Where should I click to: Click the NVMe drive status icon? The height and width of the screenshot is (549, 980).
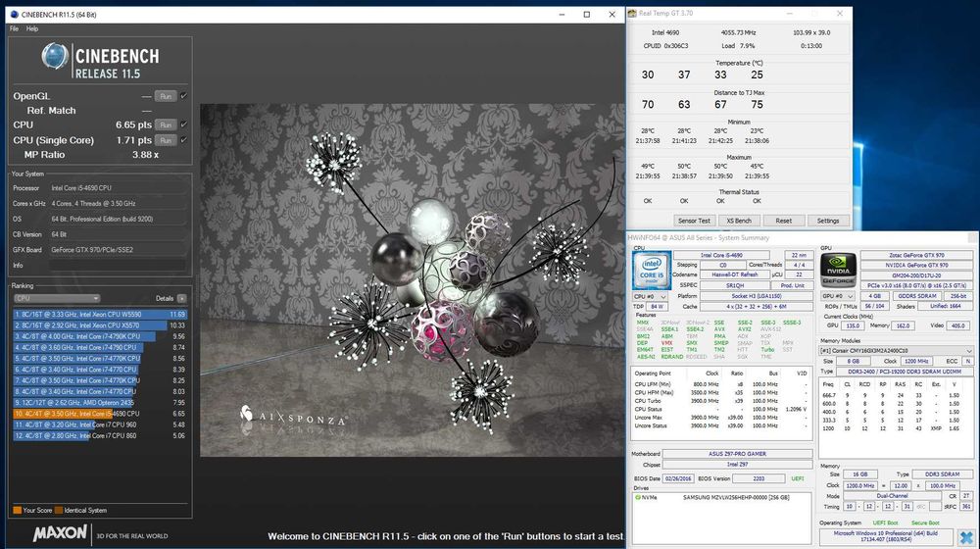(638, 498)
